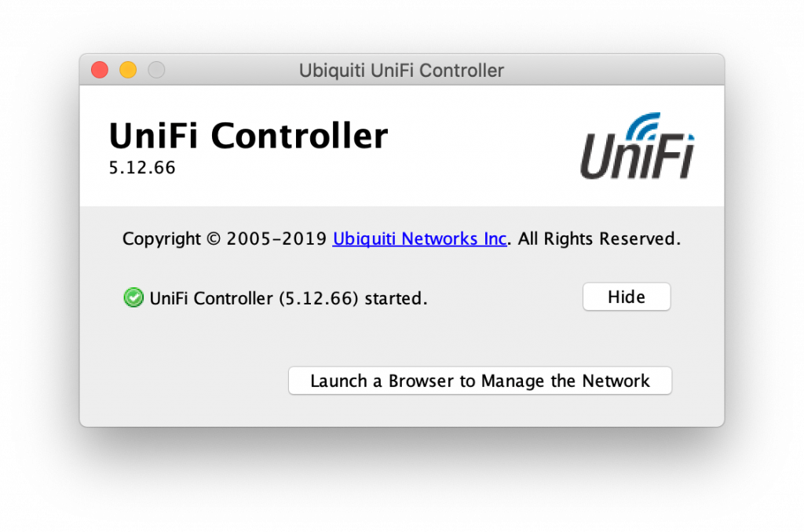Click the started confirmation check badge
This screenshot has height=532, width=804.
pyautogui.click(x=133, y=297)
